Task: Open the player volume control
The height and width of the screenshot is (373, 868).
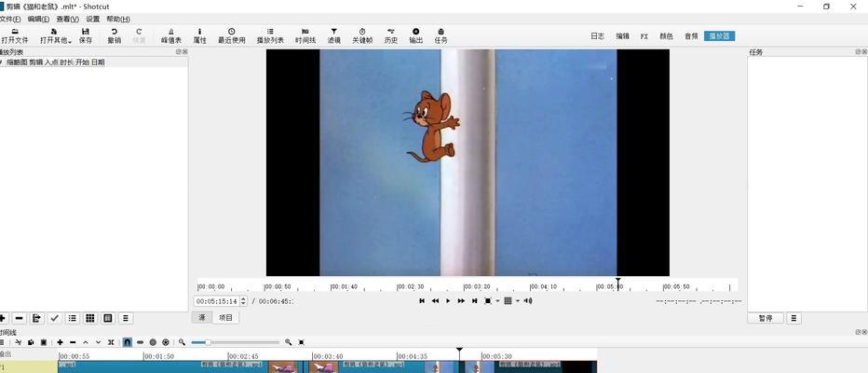Action: point(528,301)
